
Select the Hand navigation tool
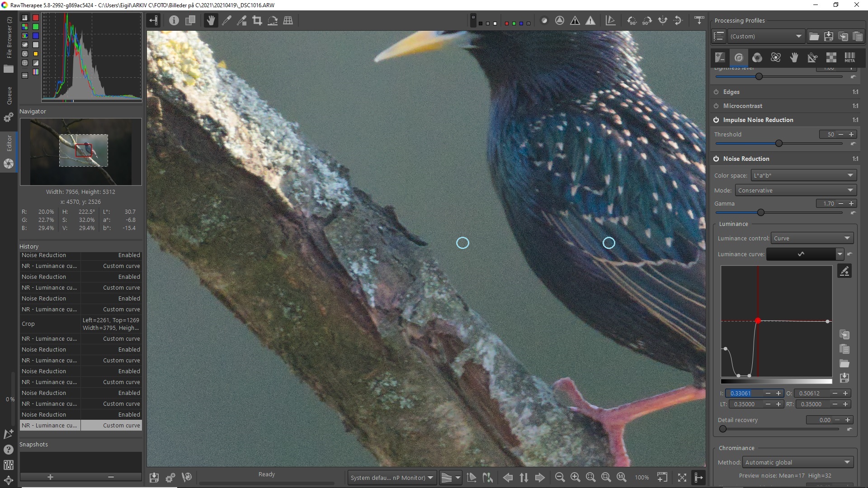pos(211,21)
